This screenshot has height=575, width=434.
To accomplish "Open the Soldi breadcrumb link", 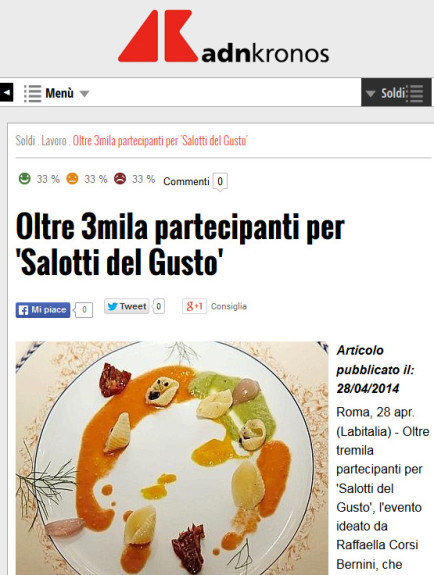I will 25,140.
